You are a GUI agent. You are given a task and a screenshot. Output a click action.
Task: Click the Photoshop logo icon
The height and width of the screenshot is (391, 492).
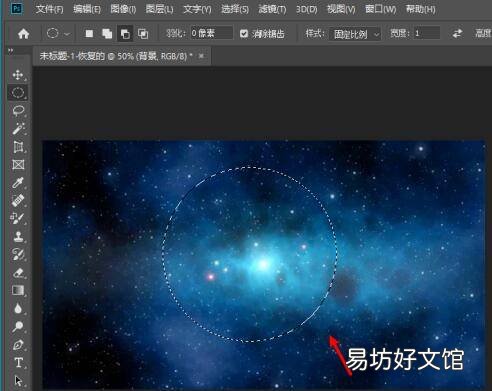pyautogui.click(x=17, y=8)
